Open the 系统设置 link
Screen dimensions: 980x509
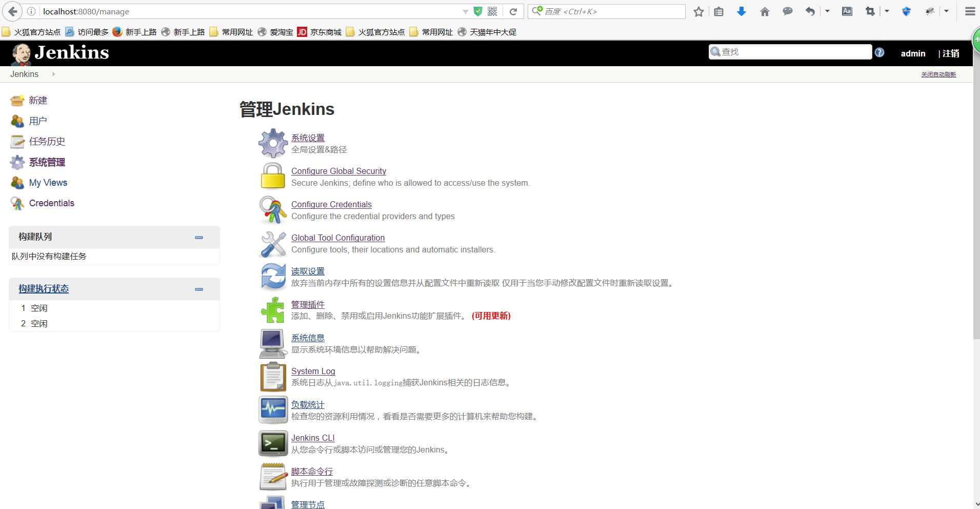tap(308, 138)
